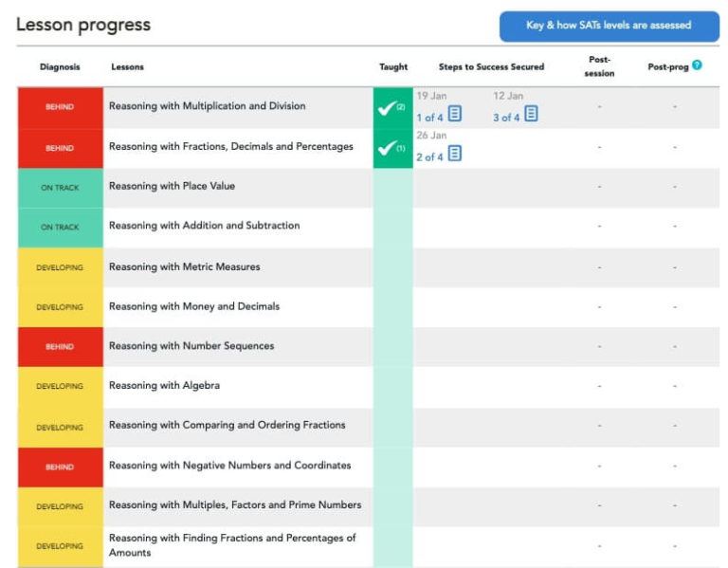
Task: Toggle Taught cell for Reasoning with Place Value
Action: click(x=392, y=187)
